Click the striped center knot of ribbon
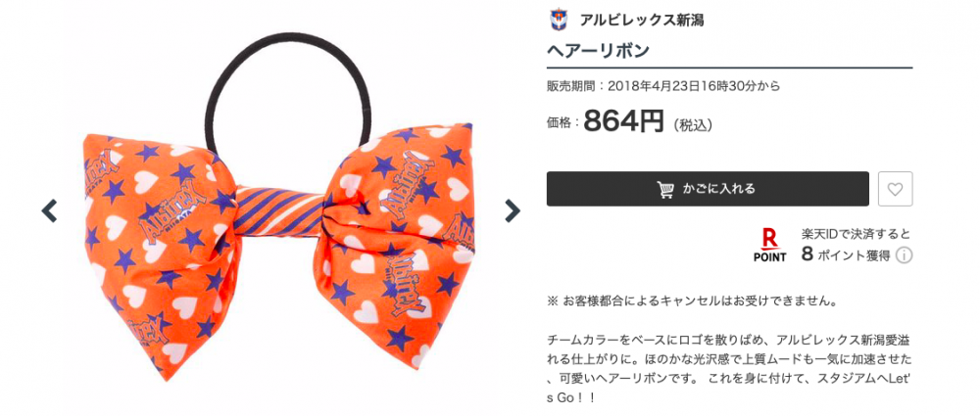This screenshot has height=416, width=980. coord(280,209)
